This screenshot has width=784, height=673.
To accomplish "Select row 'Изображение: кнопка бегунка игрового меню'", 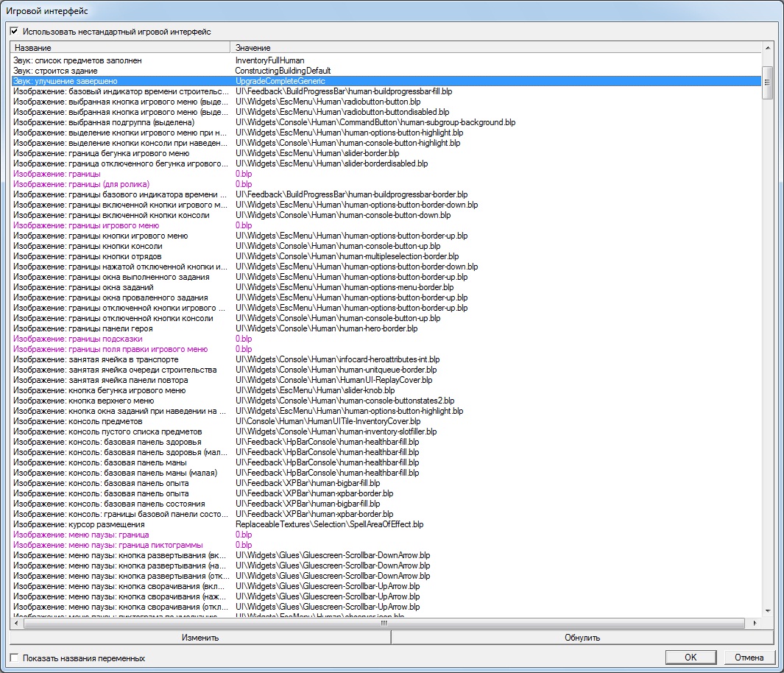I will (386, 390).
